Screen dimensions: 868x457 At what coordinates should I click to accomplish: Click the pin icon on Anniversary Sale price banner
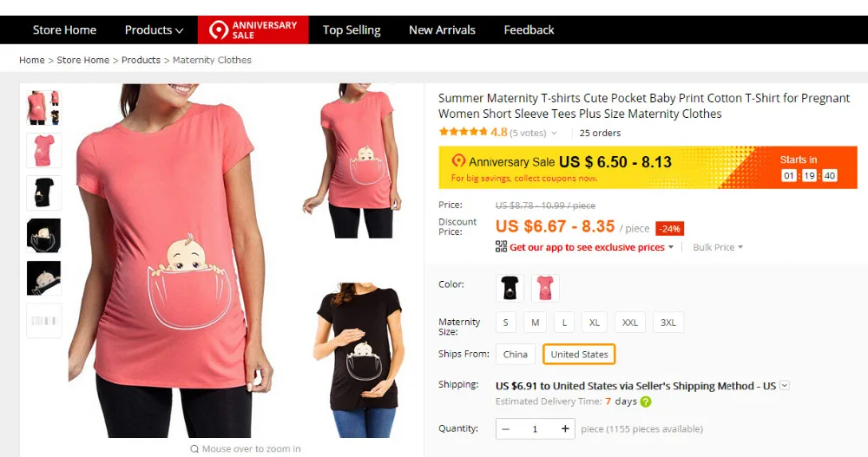[458, 160]
